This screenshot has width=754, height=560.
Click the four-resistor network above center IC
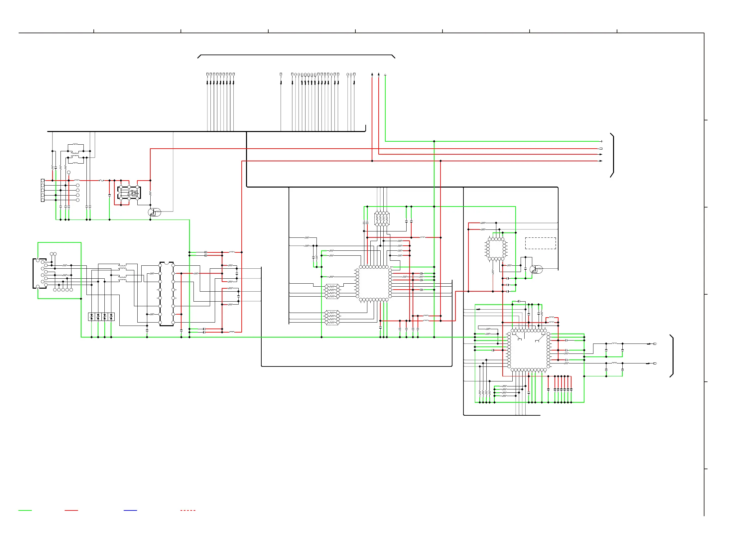click(382, 219)
